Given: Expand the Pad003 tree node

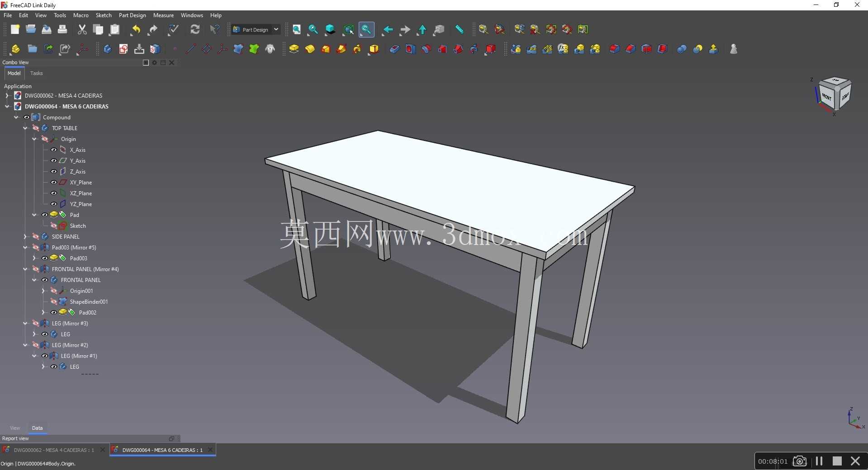Looking at the screenshot, I should 34,258.
